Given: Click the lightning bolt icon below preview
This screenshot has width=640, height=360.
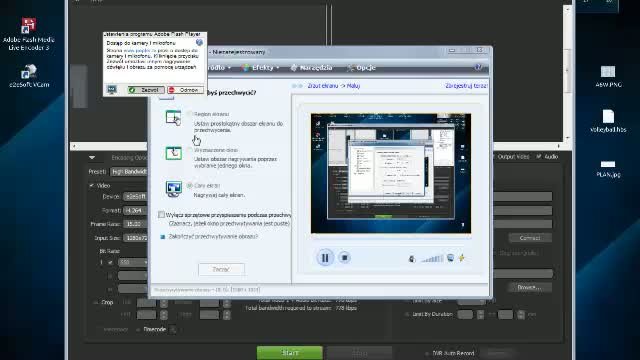Looking at the screenshot, I should (x=462, y=258).
